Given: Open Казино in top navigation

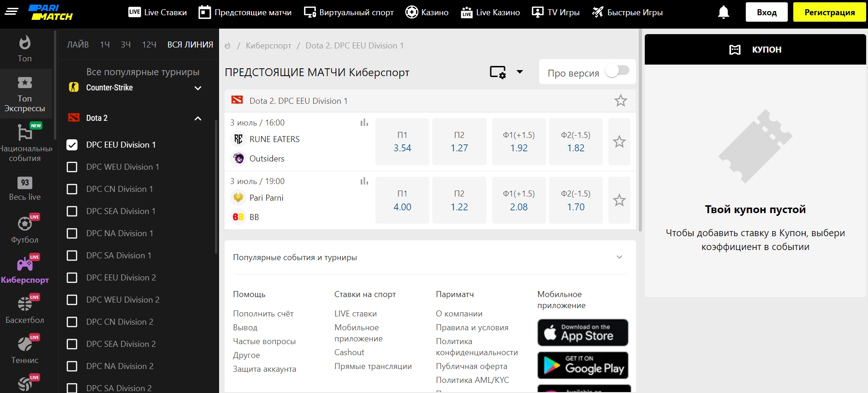Looking at the screenshot, I should point(427,12).
